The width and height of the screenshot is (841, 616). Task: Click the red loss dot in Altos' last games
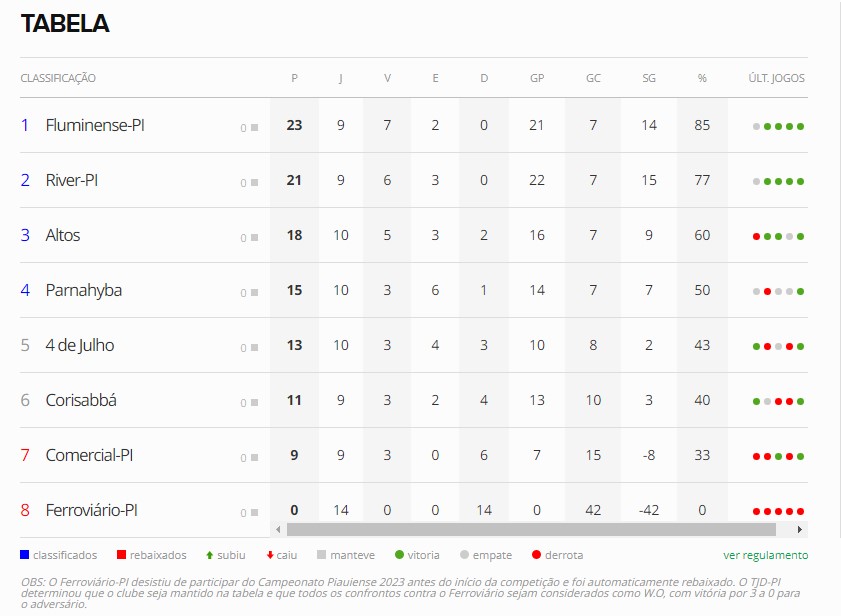pos(756,236)
